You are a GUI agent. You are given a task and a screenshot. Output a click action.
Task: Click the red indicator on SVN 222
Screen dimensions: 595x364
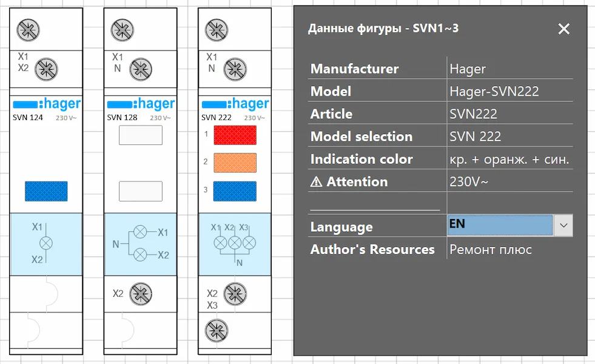[235, 135]
